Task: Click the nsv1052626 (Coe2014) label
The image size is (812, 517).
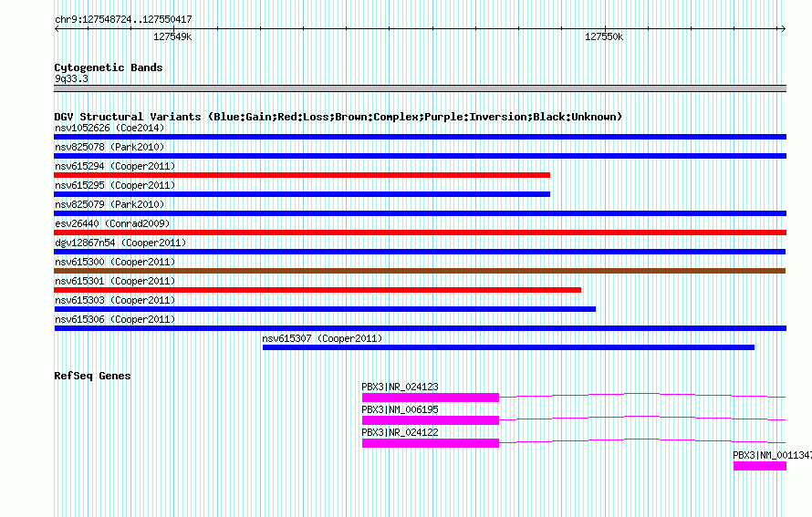Action: pos(109,128)
